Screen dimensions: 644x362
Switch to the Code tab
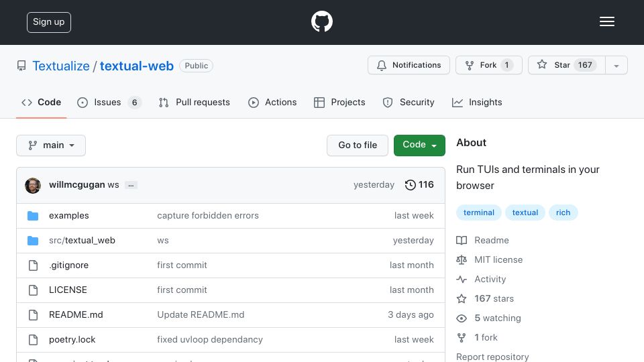tap(42, 102)
